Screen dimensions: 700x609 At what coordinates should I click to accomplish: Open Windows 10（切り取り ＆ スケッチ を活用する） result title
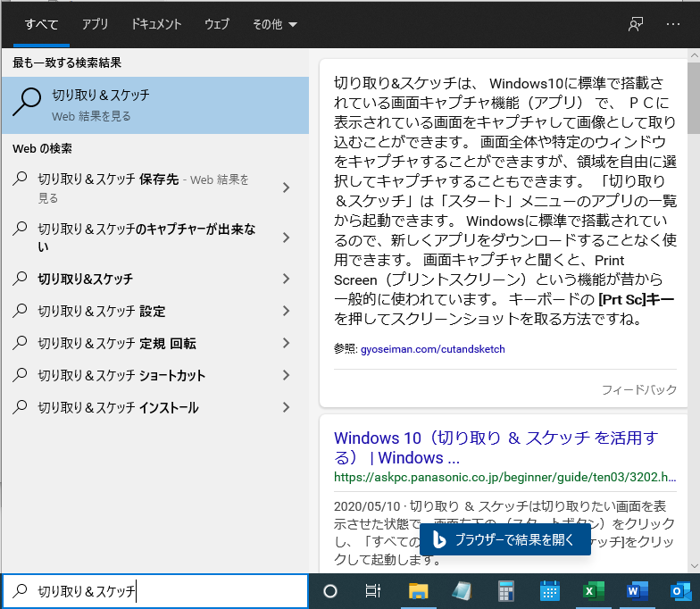(496, 448)
